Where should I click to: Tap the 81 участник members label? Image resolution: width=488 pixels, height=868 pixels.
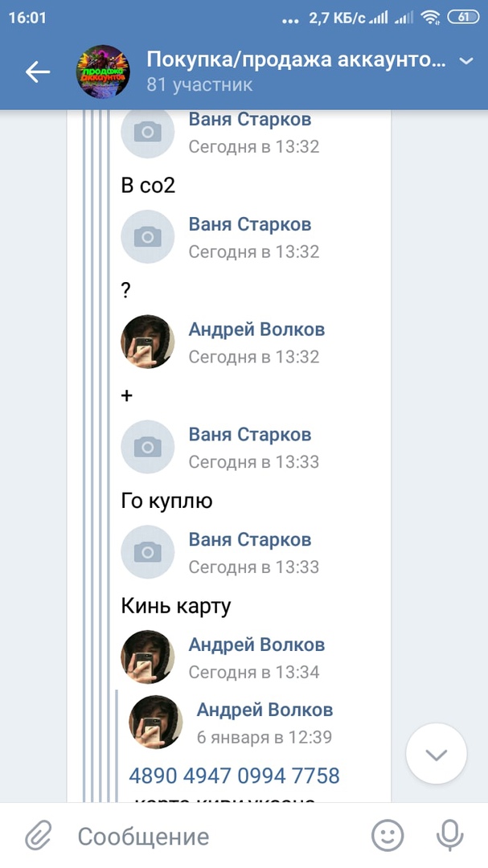tap(199, 84)
